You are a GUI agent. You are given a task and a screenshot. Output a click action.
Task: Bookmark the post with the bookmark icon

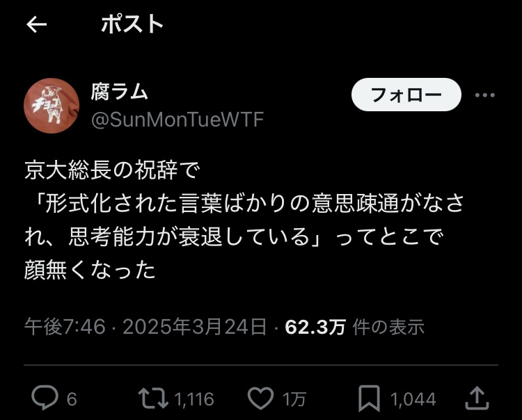pos(369,398)
